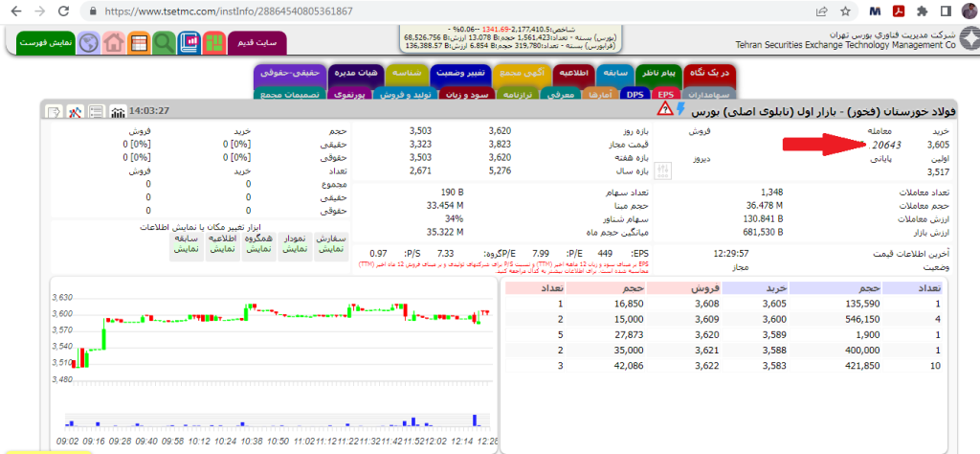Click the red-blue line chart icon
This screenshot has width=980, height=454.
(76, 111)
